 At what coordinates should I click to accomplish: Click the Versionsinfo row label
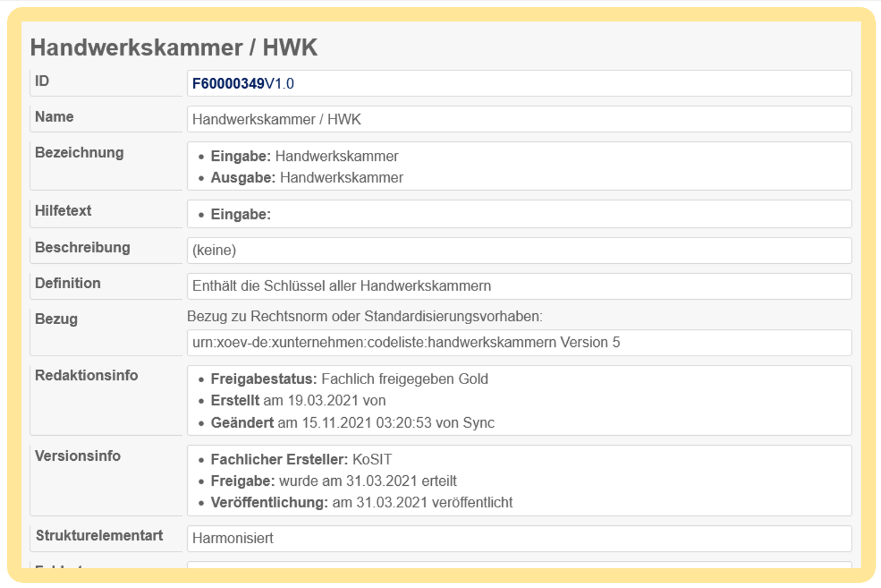click(78, 456)
